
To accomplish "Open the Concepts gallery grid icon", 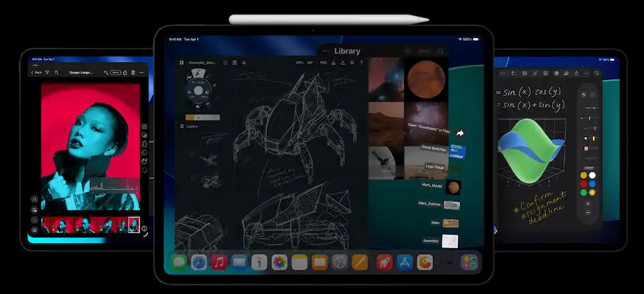I will [181, 63].
